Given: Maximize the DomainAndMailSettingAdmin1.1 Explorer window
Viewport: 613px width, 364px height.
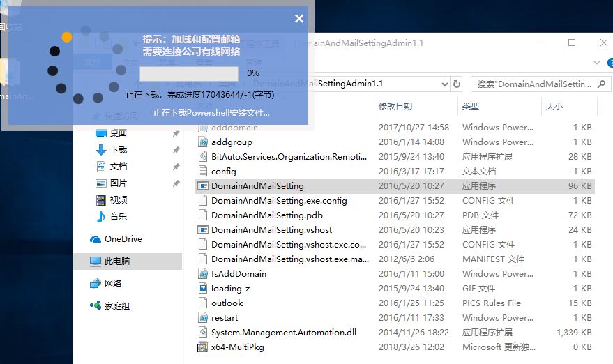Looking at the screenshot, I should coord(572,43).
